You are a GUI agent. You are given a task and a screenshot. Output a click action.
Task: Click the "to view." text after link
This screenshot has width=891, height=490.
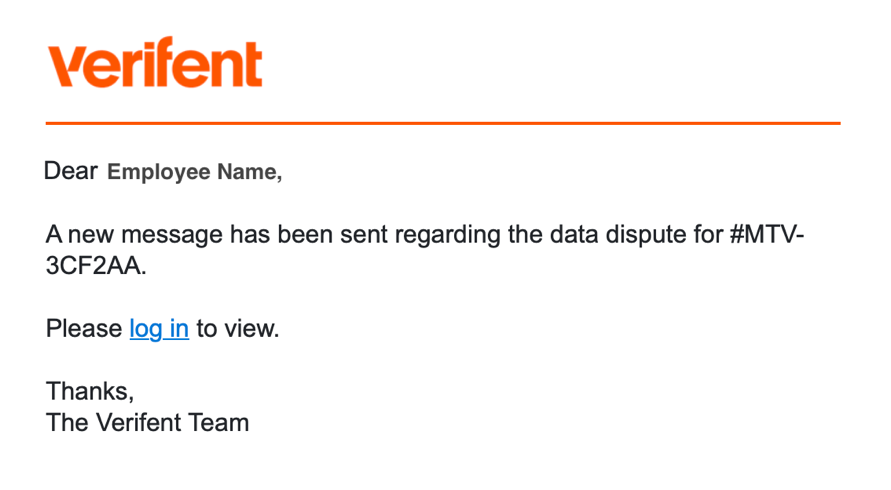tap(238, 328)
